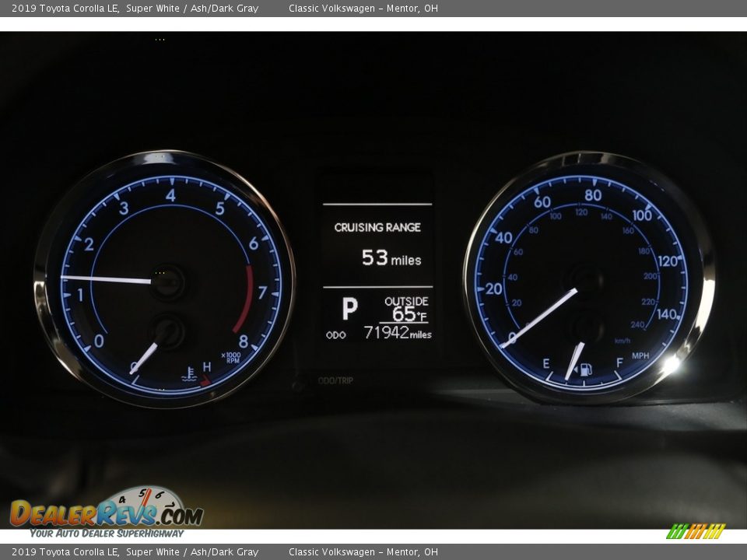Viewport: 747px width, 560px height.
Task: Click the fuel gauge E mark
Action: [x=545, y=363]
